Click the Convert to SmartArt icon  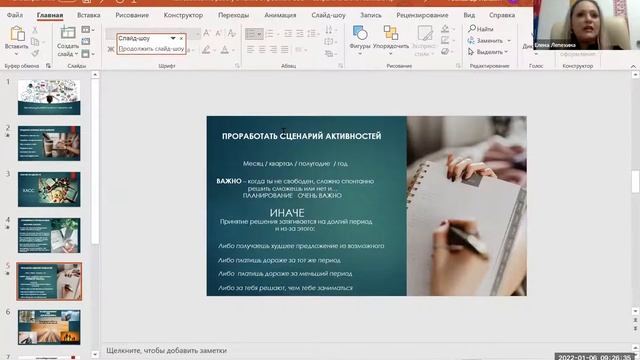click(x=329, y=53)
